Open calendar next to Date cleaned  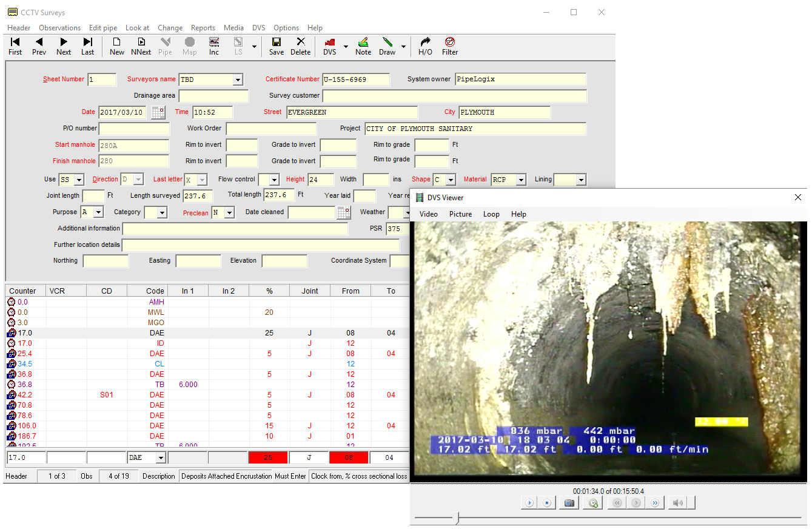[343, 212]
